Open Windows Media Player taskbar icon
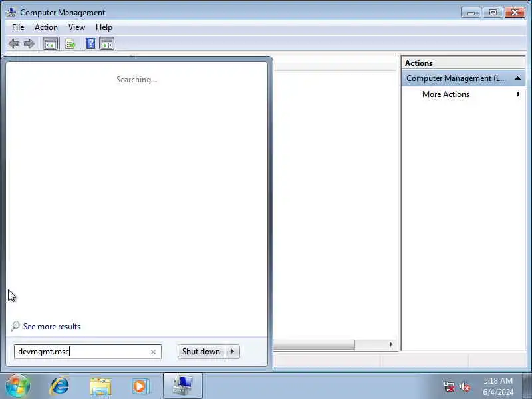This screenshot has width=532, height=399. 140,386
